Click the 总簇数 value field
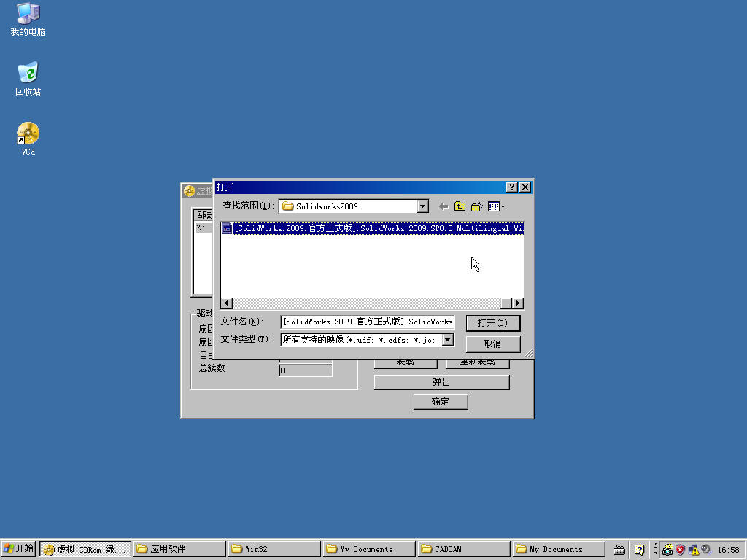The width and height of the screenshot is (747, 560). (306, 370)
